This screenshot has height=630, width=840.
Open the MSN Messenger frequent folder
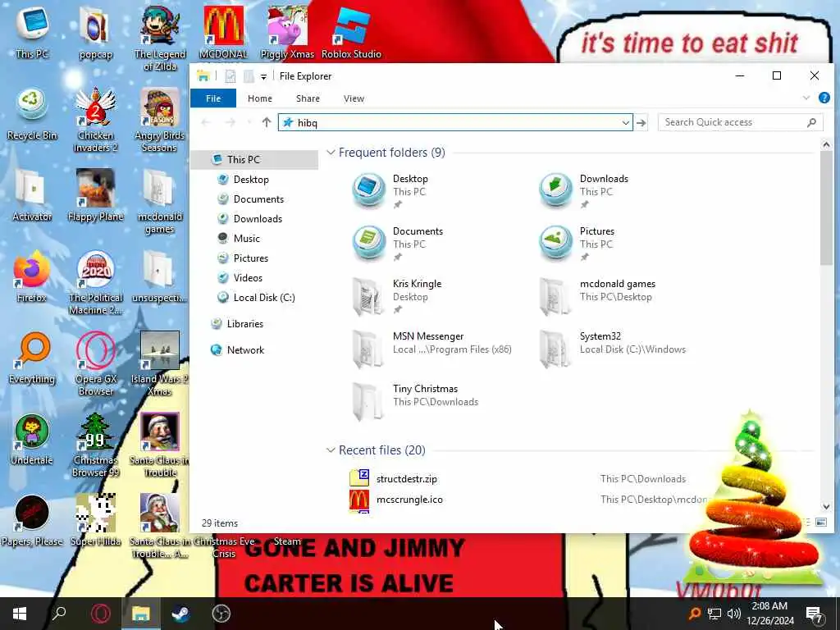431,349
